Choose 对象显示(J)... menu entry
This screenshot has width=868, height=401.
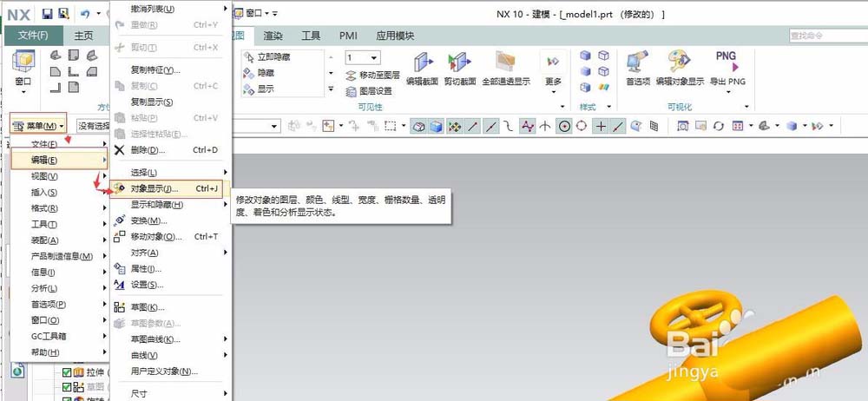coord(168,189)
